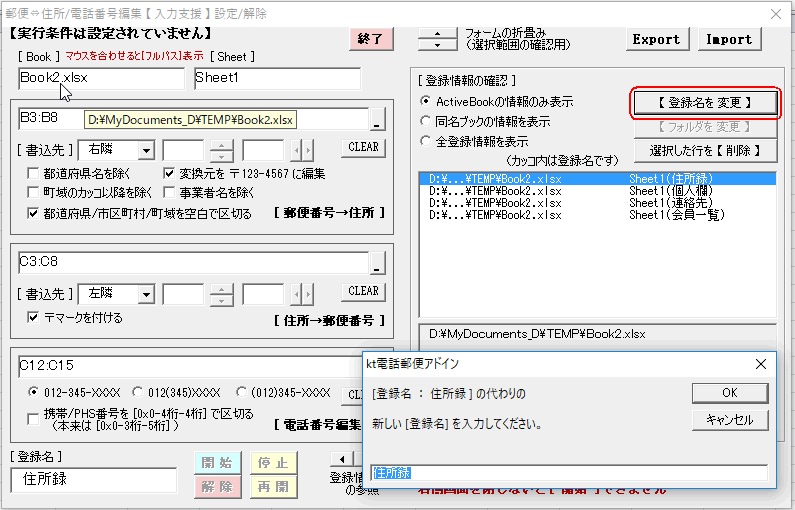
Task: Click the full path text D:¥MyDocuments_D¥TEMP¥Book2.xlsx below list
Action: [537, 334]
